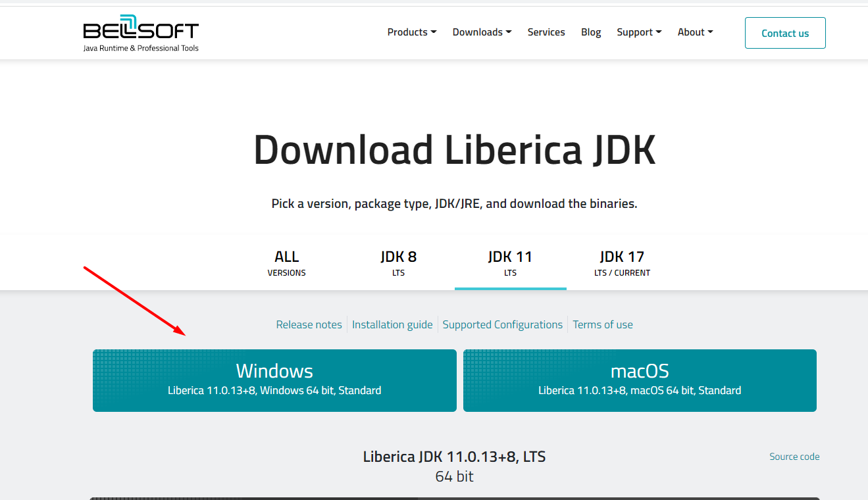
Task: Download Liberica for macOS 64 bit
Action: (640, 380)
